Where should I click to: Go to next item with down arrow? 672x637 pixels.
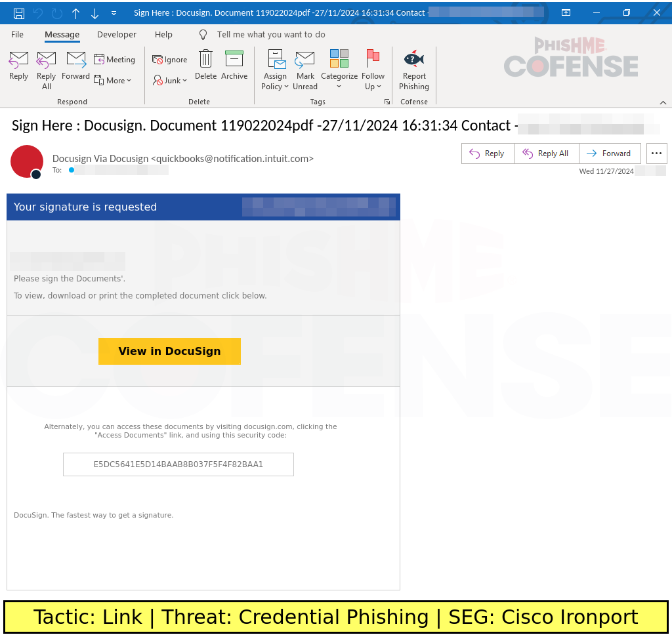pos(94,13)
